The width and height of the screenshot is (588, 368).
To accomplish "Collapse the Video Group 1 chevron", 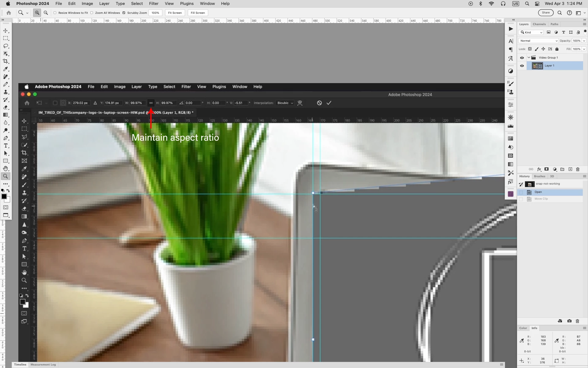I will pyautogui.click(x=529, y=58).
